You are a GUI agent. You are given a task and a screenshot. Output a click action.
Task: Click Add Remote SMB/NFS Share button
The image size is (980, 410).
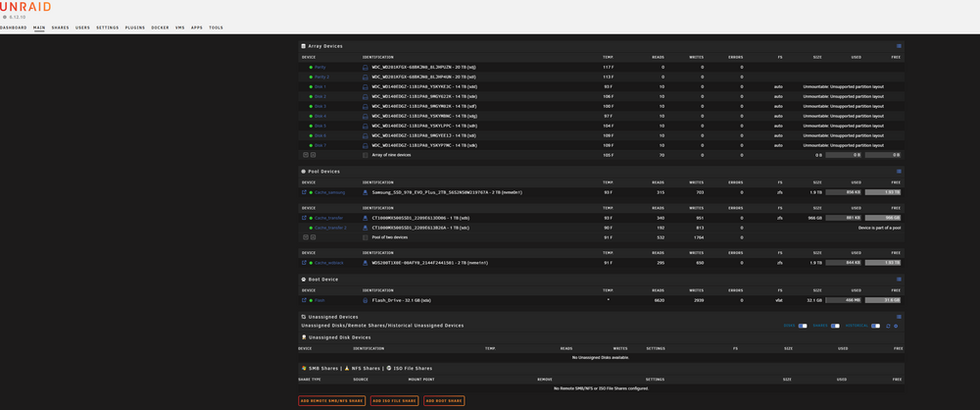(x=332, y=400)
